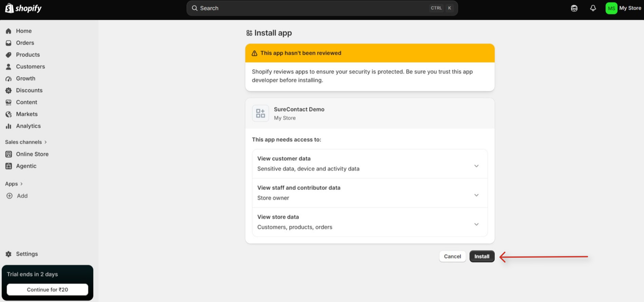The width and height of the screenshot is (644, 302).
Task: Open the notifications bell
Action: pyautogui.click(x=593, y=8)
